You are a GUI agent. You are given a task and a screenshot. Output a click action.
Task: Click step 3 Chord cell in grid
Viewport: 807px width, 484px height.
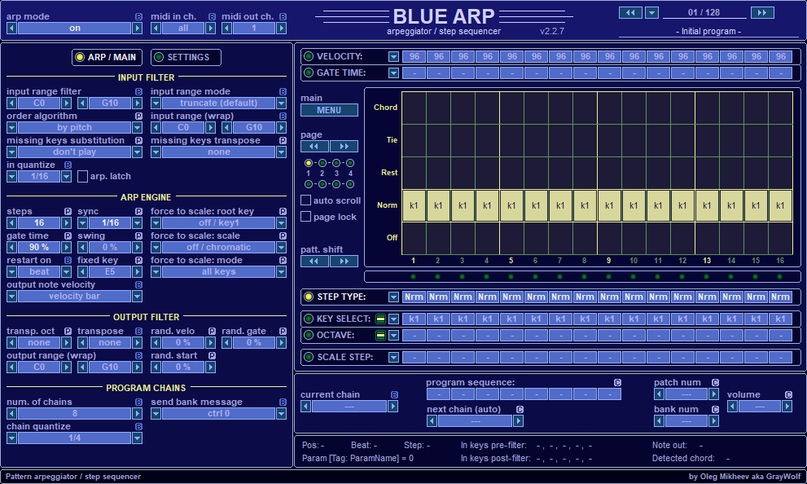462,108
